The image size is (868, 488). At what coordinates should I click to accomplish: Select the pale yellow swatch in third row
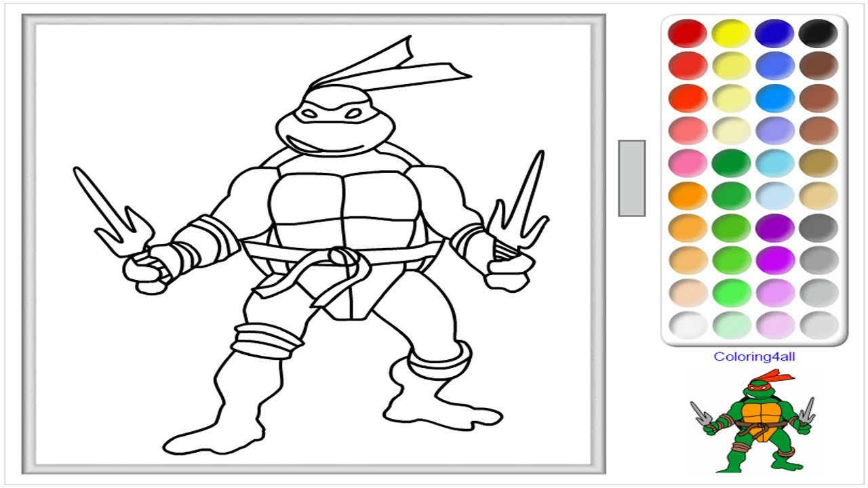(731, 98)
